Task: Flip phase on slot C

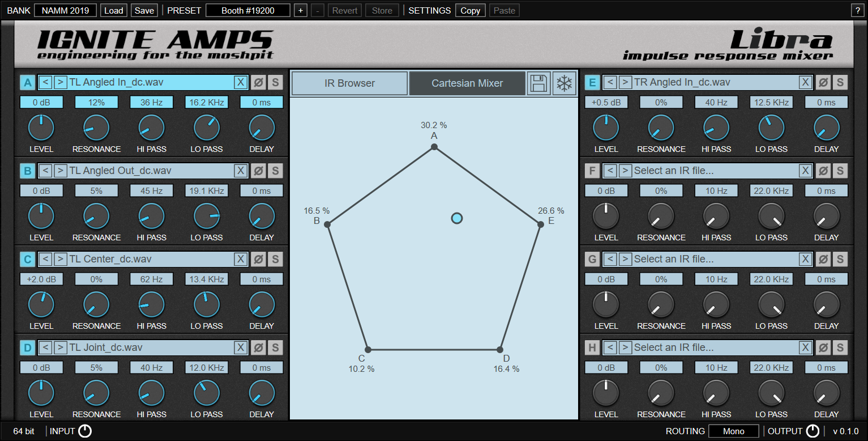Action: [258, 259]
